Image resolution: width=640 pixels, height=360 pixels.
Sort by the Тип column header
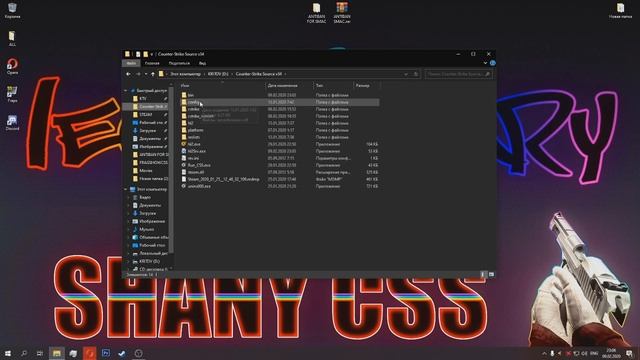(333, 85)
